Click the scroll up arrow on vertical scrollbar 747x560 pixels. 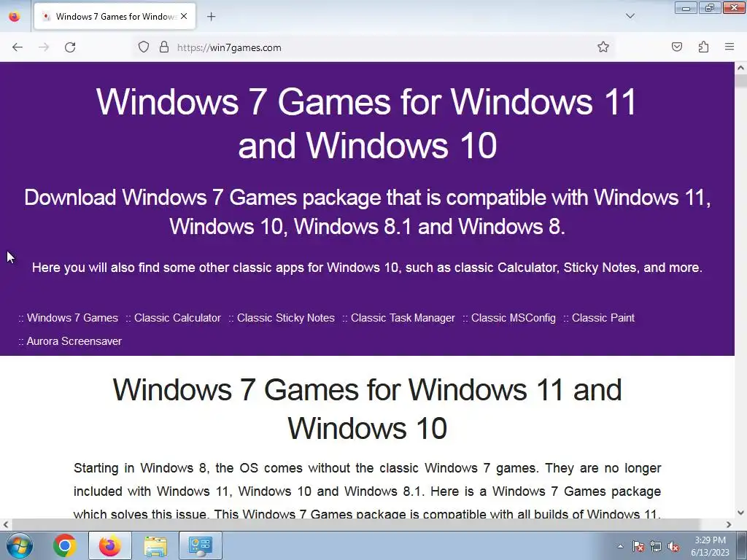pyautogui.click(x=740, y=68)
